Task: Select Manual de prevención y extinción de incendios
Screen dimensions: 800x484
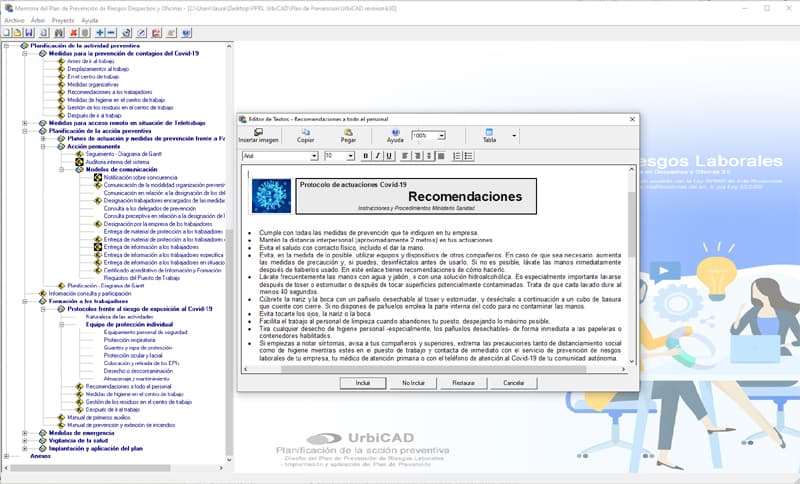Action: 121,425
